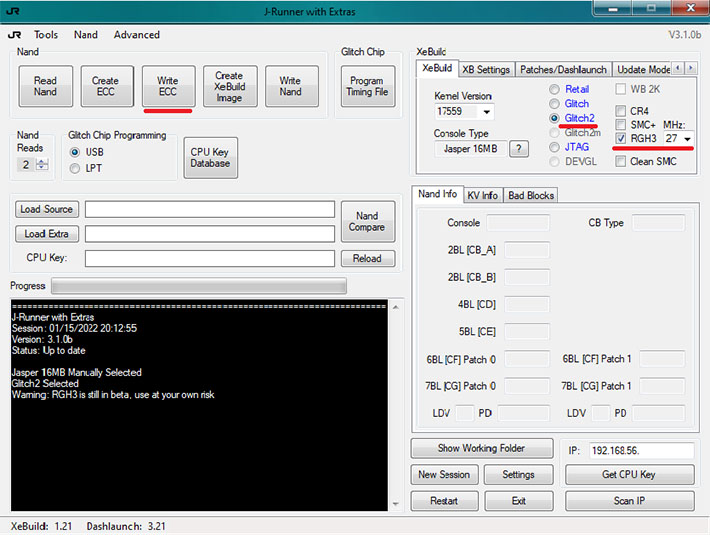The image size is (710, 535).
Task: Switch to the XeBuild tab
Action: click(437, 68)
